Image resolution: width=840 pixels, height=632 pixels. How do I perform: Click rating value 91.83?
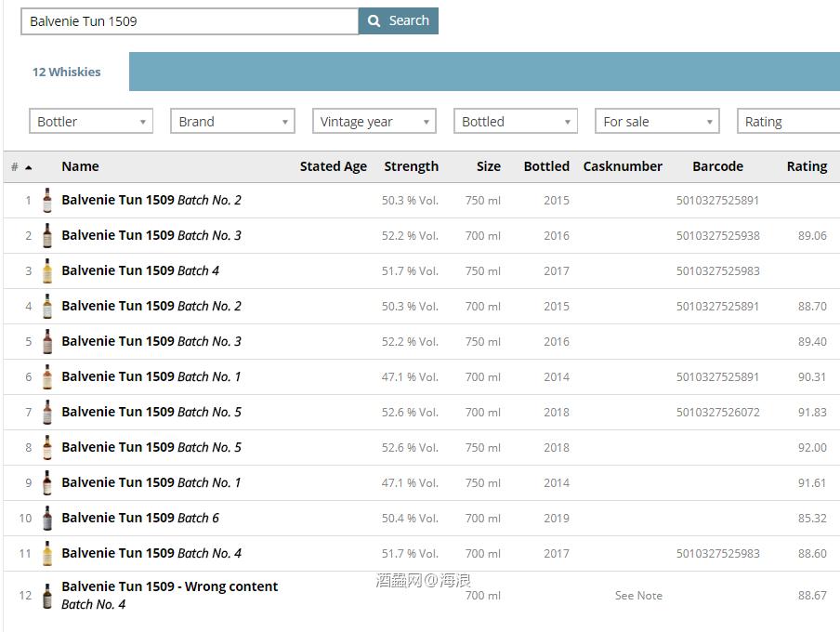[812, 413]
